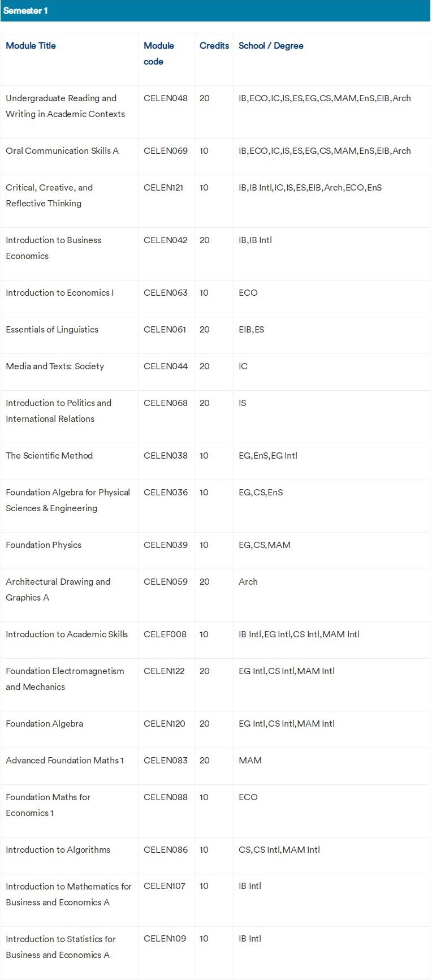Click the Credits column header

pos(214,46)
